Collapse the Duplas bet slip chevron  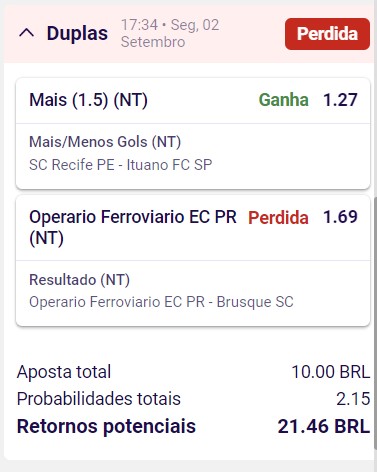pos(27,33)
